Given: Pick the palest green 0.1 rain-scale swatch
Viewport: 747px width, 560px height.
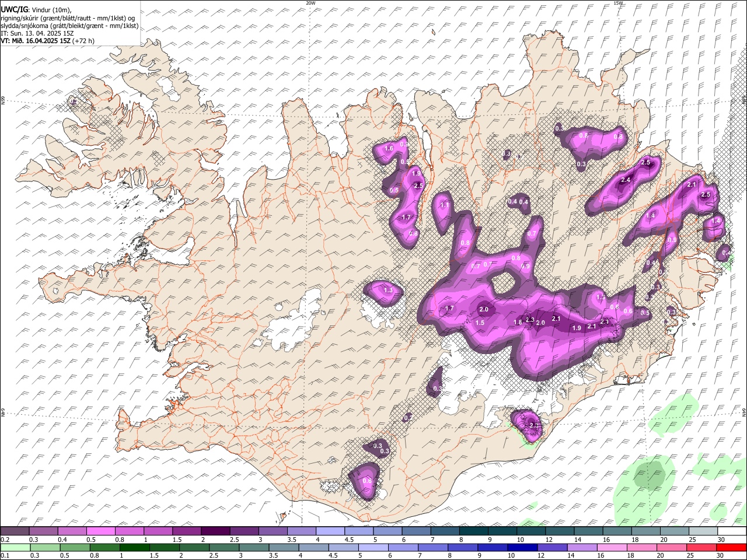Looking at the screenshot, I should (x=15, y=547).
